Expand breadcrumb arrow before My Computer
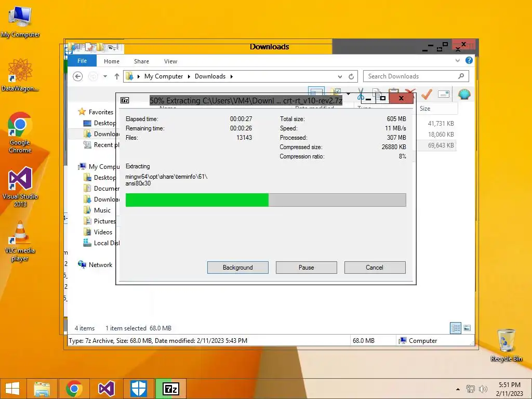532x399 pixels. 138,76
